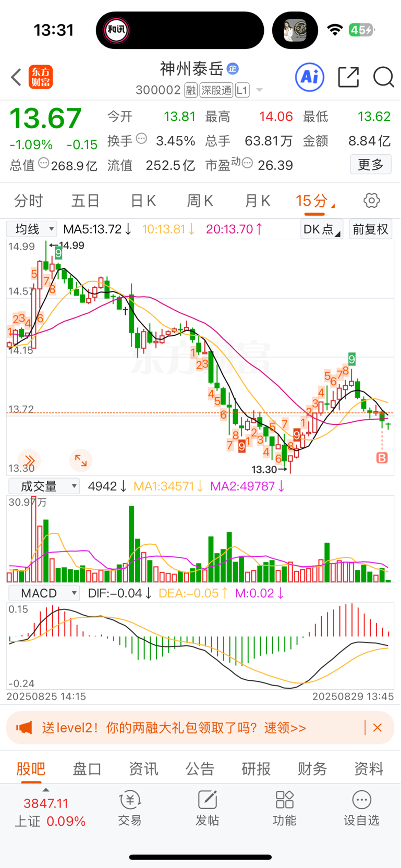Tap the fullscreen chart arrows icon

point(81,460)
